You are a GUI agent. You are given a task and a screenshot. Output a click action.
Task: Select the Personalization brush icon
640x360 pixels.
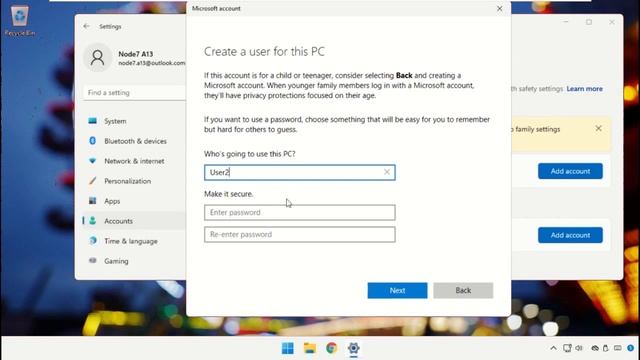(93, 181)
